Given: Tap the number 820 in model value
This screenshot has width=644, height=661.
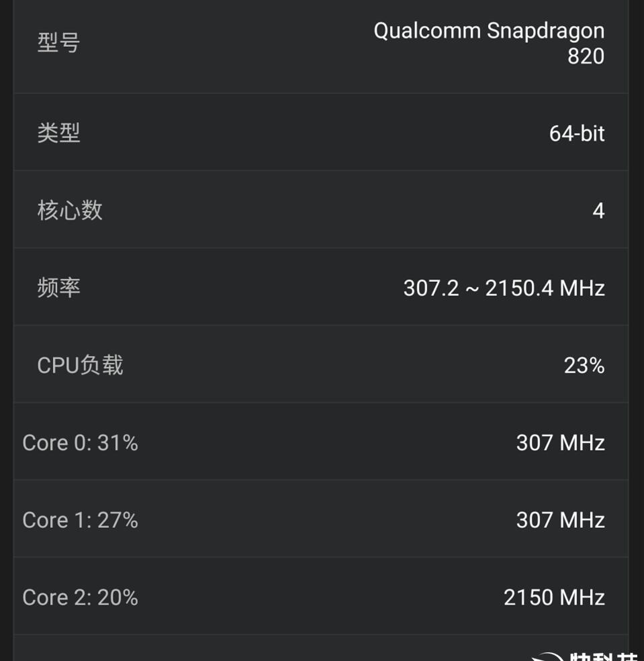Looking at the screenshot, I should (x=586, y=56).
